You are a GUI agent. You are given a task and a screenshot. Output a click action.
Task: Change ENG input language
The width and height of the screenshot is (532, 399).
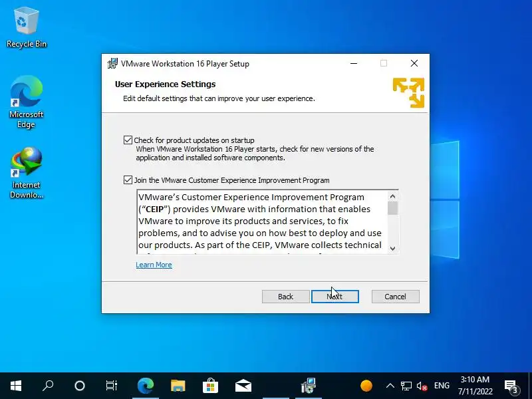[x=442, y=386]
